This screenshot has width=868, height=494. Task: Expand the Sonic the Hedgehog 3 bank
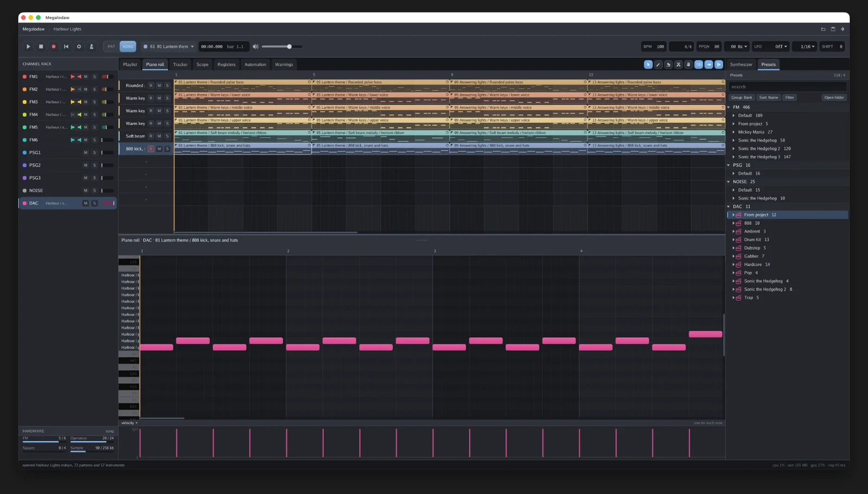point(734,157)
